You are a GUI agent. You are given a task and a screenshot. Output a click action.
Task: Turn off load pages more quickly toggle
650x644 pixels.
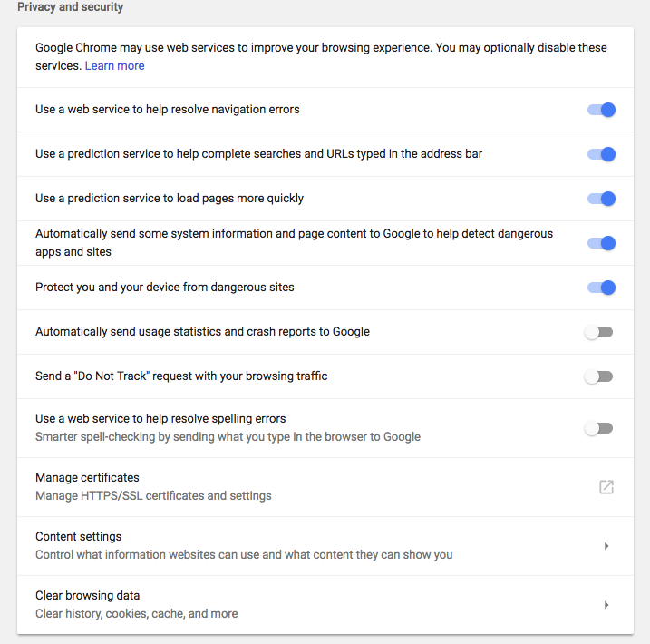601,199
